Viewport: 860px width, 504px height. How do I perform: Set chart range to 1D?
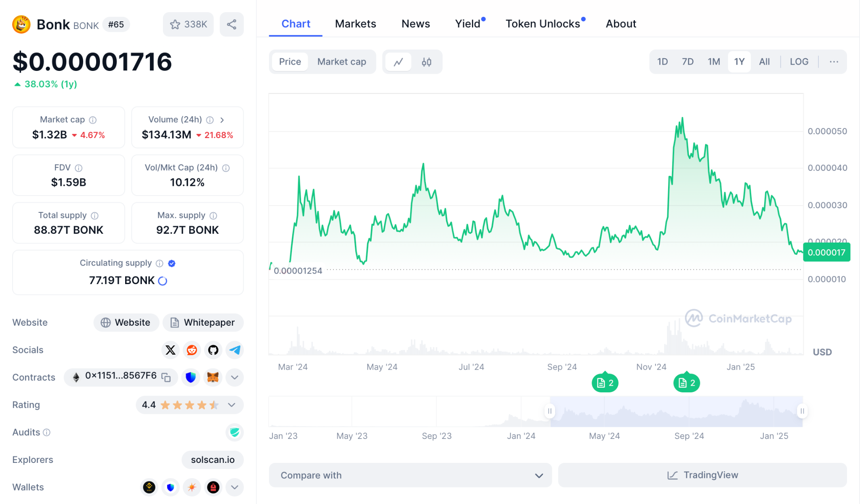click(x=663, y=62)
